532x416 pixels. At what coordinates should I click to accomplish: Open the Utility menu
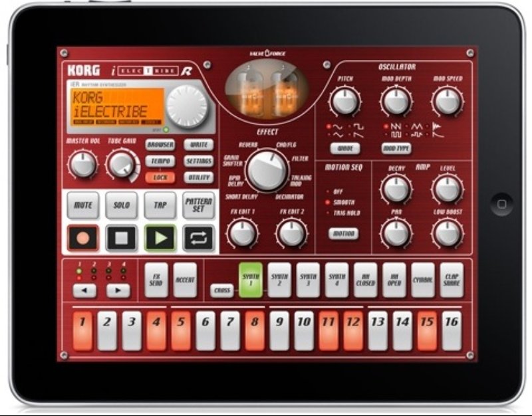199,177
